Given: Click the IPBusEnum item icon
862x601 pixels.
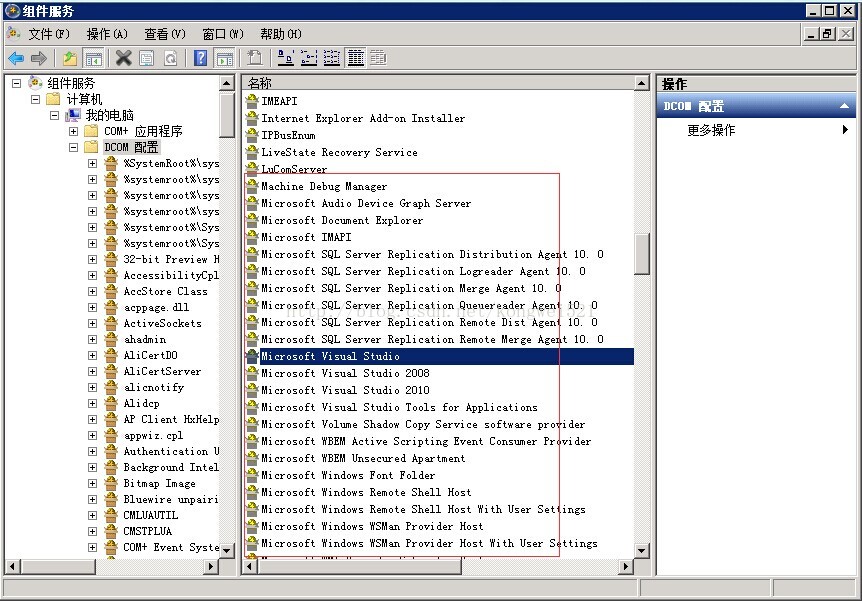Looking at the screenshot, I should (x=252, y=135).
